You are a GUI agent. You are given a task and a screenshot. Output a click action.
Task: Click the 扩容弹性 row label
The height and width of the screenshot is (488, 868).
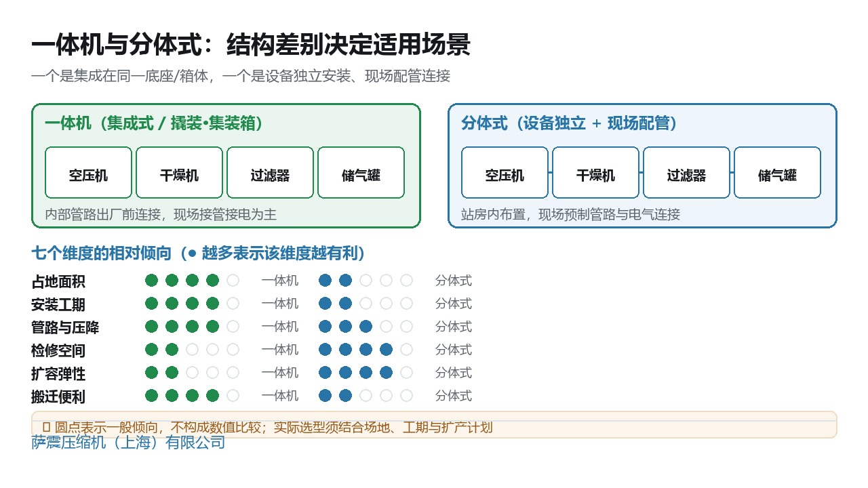(58, 373)
